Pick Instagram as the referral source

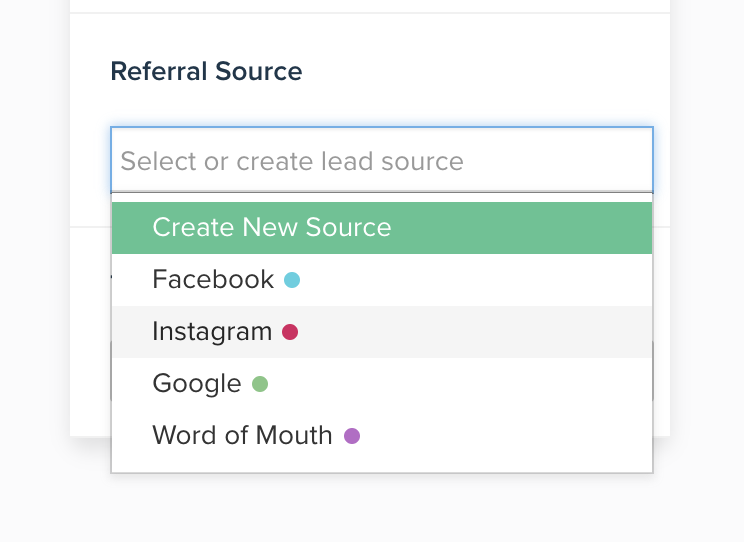pyautogui.click(x=381, y=332)
